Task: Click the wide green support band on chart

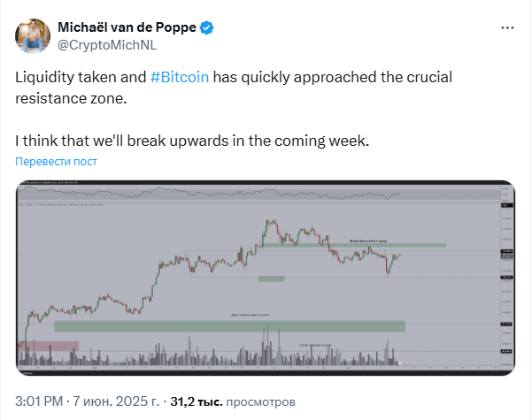Action: pyautogui.click(x=229, y=326)
